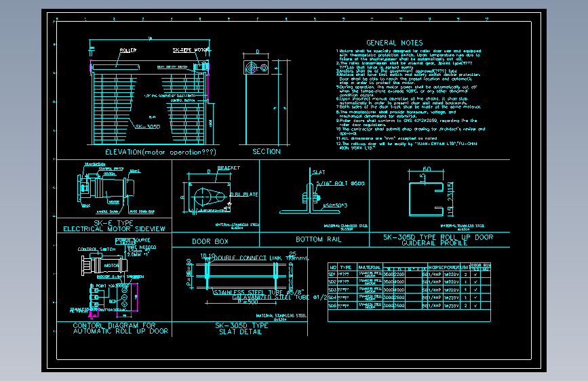Click the BOTTOM RAIL title
Image resolution: width=588 pixels, height=381 pixels.
(318, 239)
